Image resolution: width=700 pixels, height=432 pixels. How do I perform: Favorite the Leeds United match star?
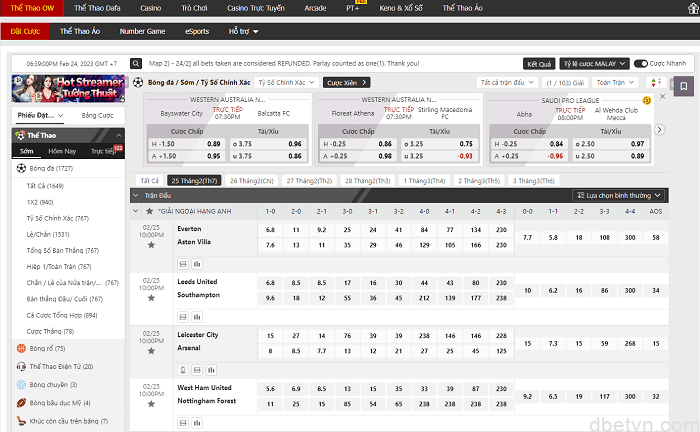[x=151, y=298]
